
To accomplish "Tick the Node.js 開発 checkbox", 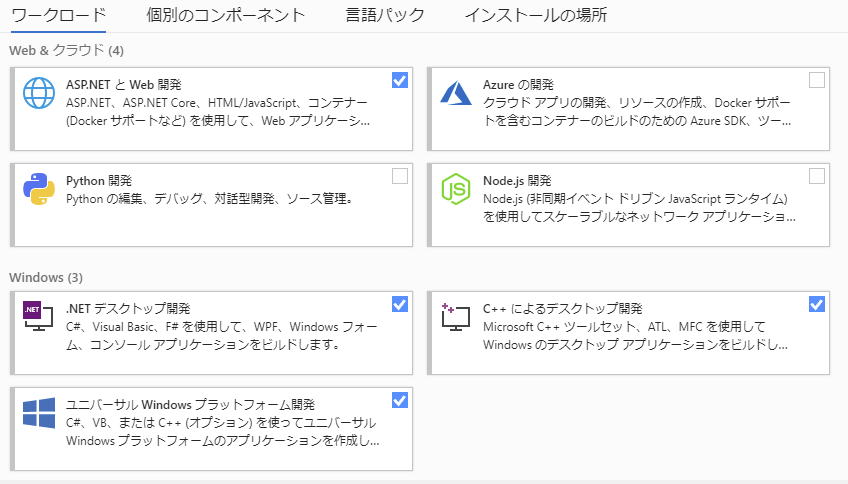I will coord(817,176).
